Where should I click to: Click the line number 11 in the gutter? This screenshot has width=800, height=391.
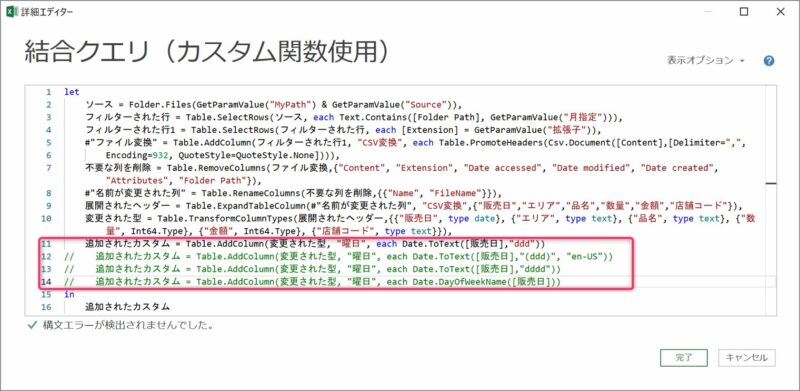point(47,244)
